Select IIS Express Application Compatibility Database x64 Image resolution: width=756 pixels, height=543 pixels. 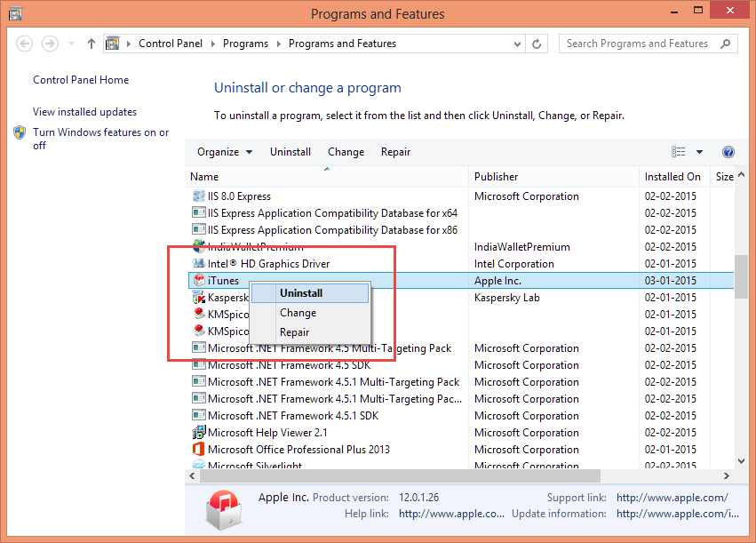tap(461, 212)
